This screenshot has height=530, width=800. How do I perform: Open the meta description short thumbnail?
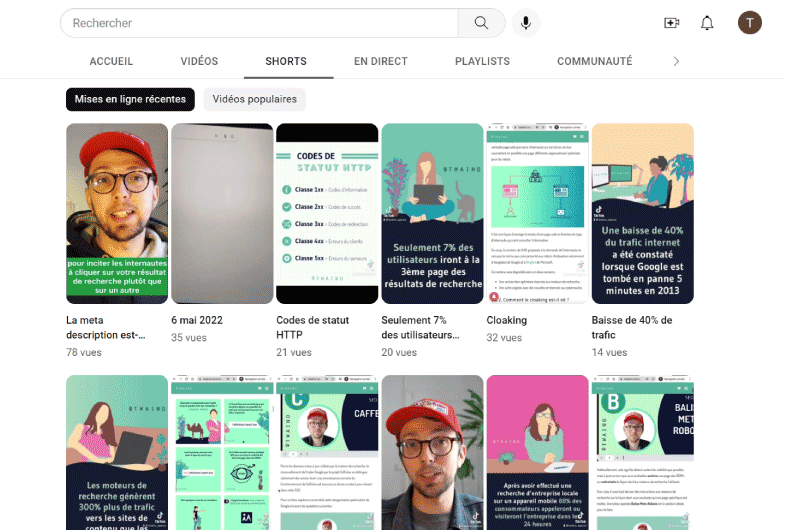tap(117, 213)
